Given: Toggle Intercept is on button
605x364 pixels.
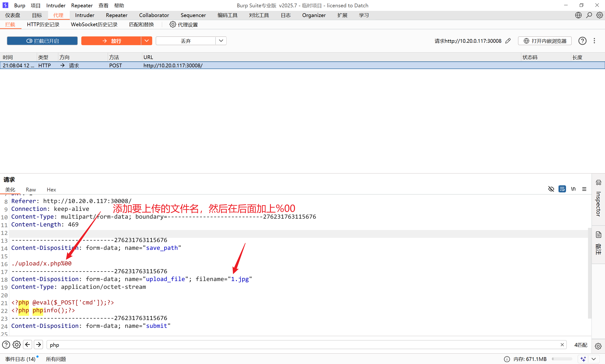Looking at the screenshot, I should click(x=42, y=41).
